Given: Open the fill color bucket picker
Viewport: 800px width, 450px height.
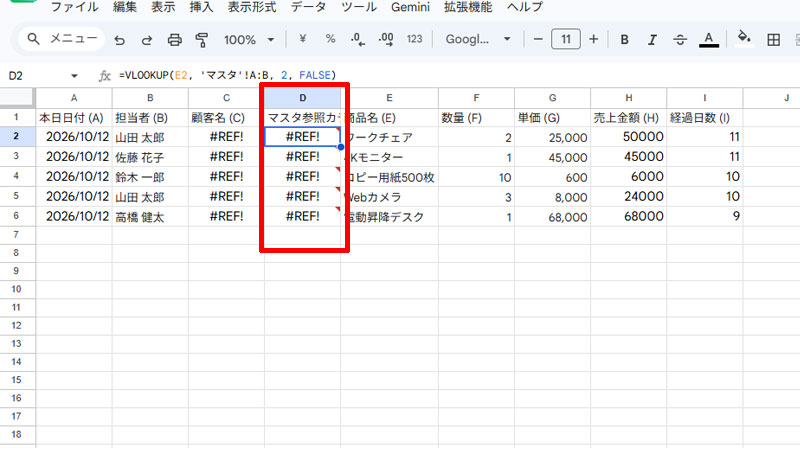Looking at the screenshot, I should click(744, 38).
